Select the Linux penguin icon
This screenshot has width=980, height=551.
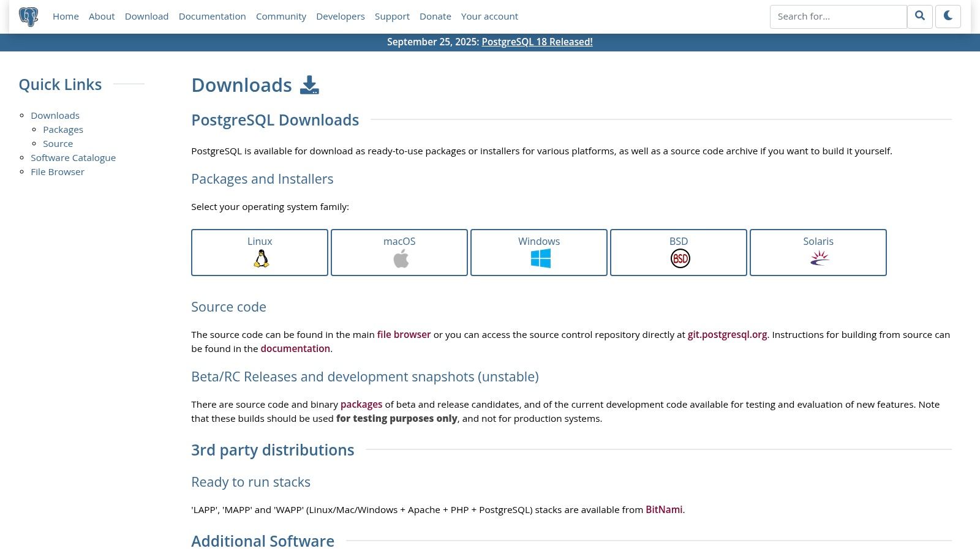click(261, 259)
